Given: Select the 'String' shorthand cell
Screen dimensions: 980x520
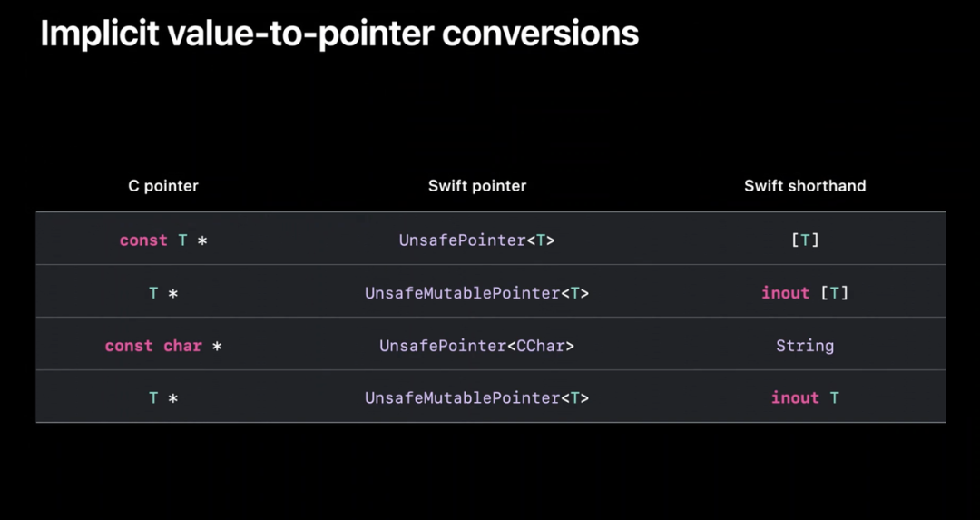Looking at the screenshot, I should (x=805, y=346).
